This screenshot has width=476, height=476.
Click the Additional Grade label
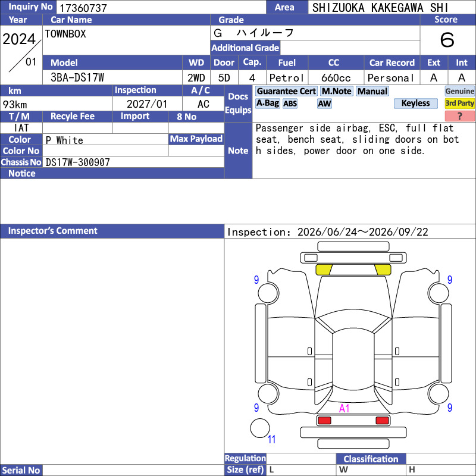click(245, 48)
